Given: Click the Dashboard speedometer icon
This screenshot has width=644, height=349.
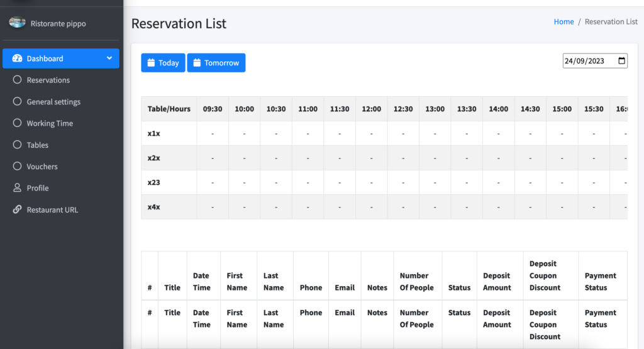Looking at the screenshot, I should 17,58.
